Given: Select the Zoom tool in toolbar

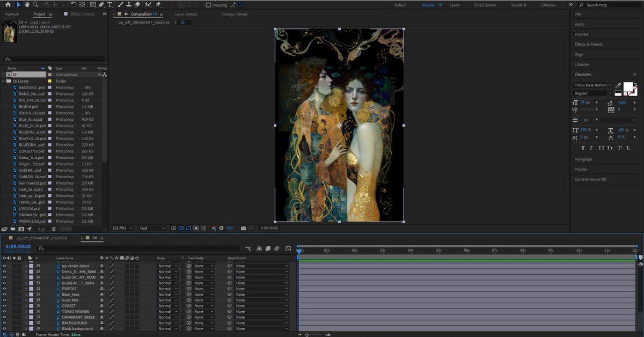Looking at the screenshot, I should 35,5.
